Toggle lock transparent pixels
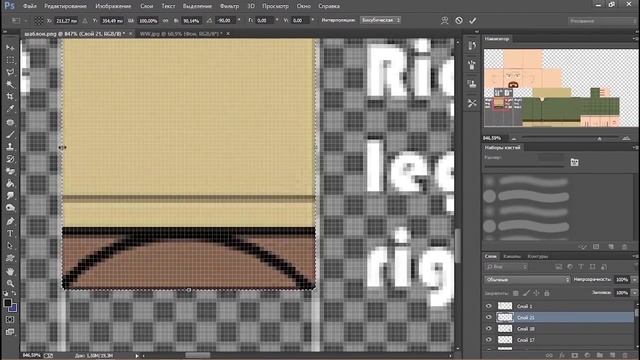 coord(516,293)
